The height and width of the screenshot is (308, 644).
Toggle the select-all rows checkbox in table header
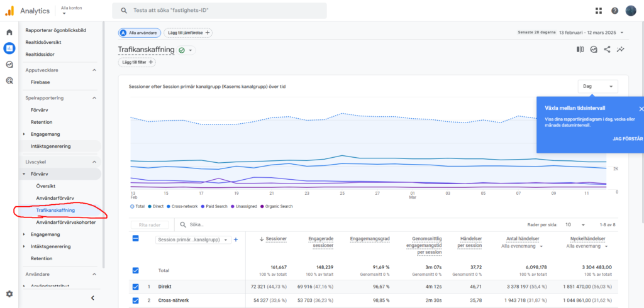click(x=136, y=238)
